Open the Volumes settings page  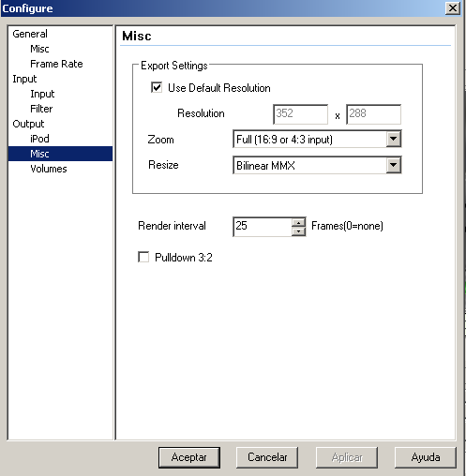coord(49,169)
